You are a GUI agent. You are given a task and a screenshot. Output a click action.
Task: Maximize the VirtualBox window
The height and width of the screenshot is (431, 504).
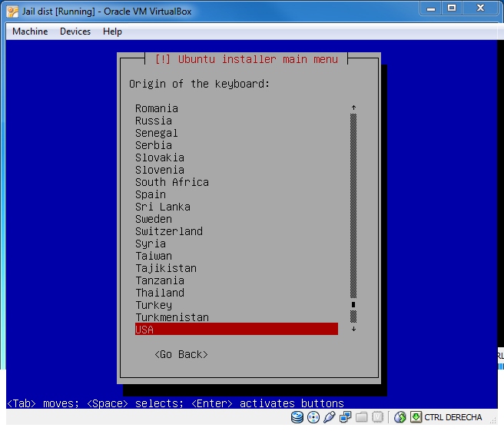[x=452, y=8]
